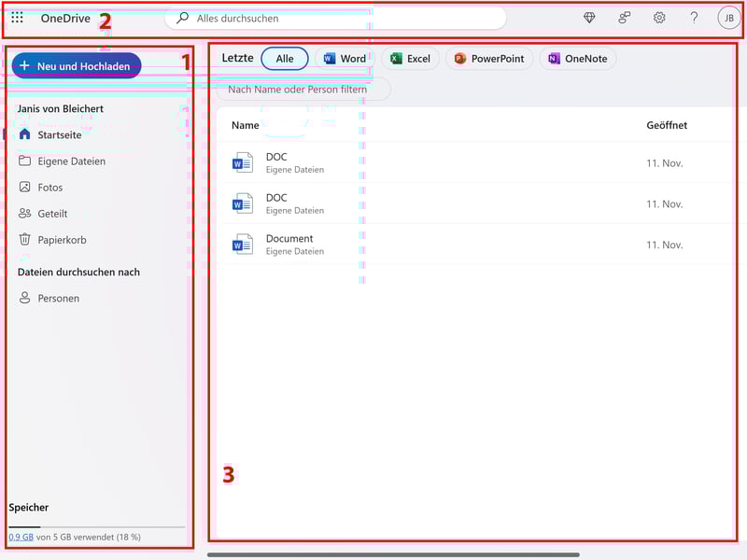The image size is (747, 560).
Task: Open the JB account profile avatar
Action: [x=728, y=18]
